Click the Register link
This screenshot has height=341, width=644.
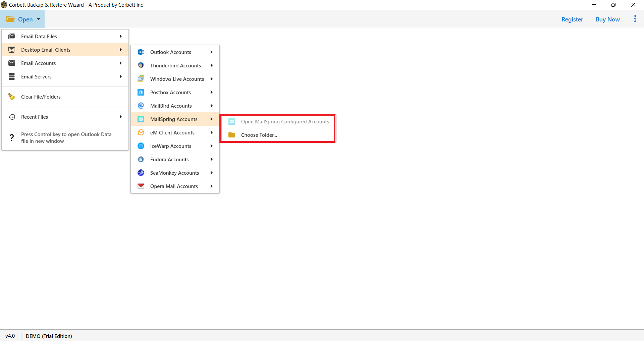(572, 19)
